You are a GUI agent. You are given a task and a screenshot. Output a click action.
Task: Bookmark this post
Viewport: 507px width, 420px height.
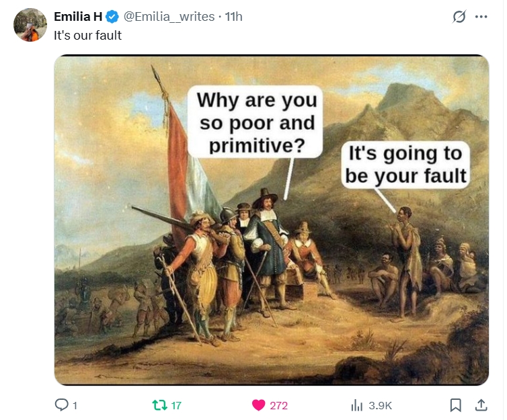point(455,405)
